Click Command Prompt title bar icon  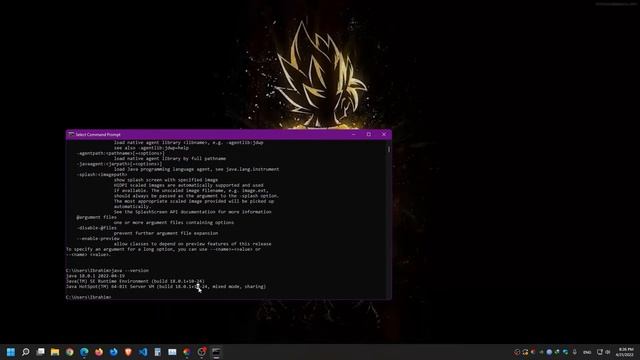click(x=71, y=134)
